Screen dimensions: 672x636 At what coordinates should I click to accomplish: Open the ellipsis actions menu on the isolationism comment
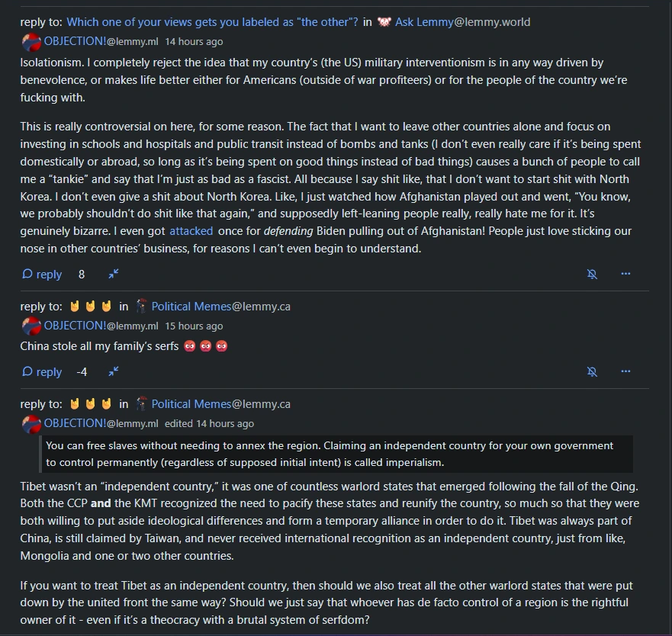625,274
